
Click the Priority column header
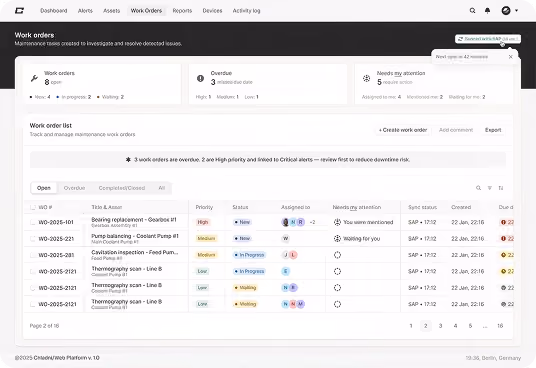204,207
